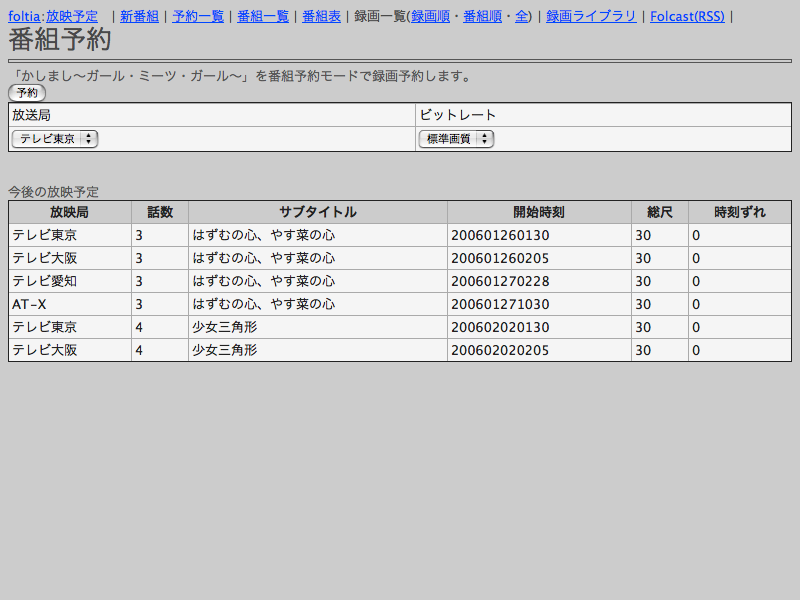Click the 番組順 link
This screenshot has height=600, width=800.
pyautogui.click(x=482, y=16)
